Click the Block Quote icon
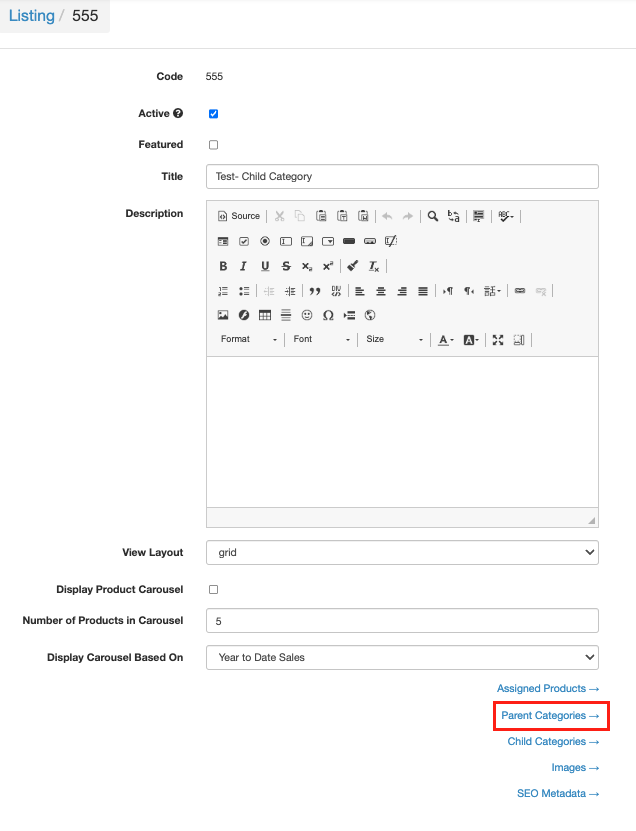 pyautogui.click(x=315, y=291)
